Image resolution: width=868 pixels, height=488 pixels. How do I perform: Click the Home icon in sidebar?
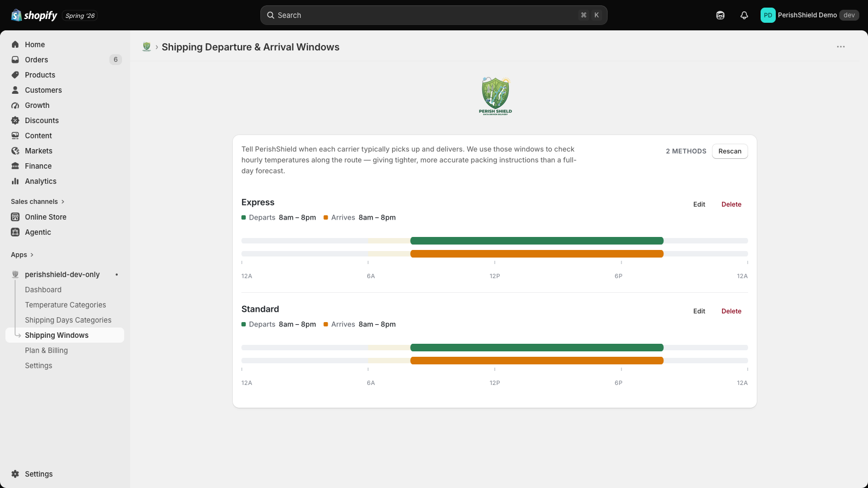(x=15, y=44)
